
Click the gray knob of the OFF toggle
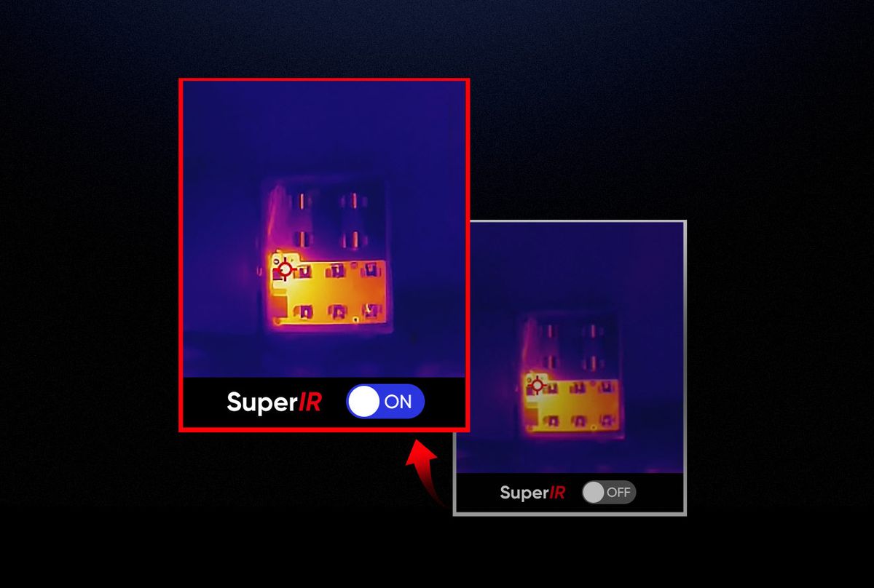tap(594, 492)
